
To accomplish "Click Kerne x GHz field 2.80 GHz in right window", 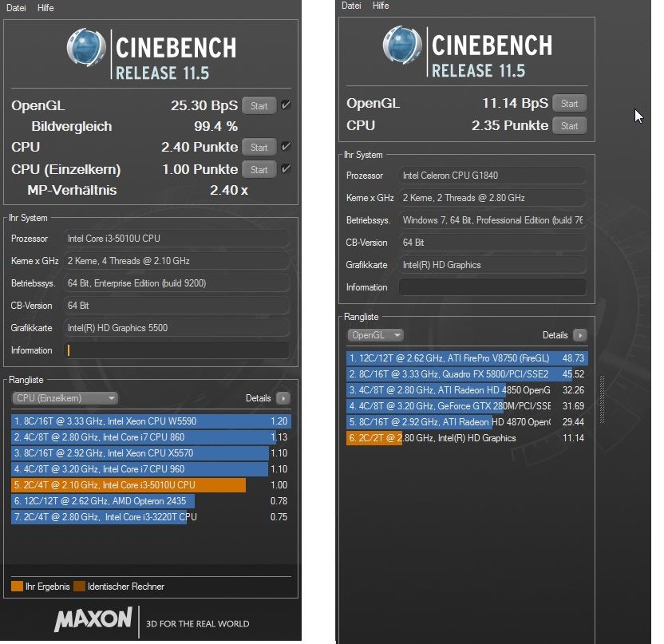I will coord(492,198).
